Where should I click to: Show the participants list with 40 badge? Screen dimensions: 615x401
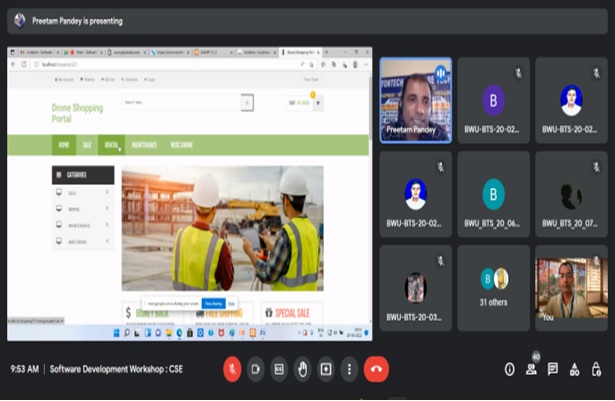point(531,369)
